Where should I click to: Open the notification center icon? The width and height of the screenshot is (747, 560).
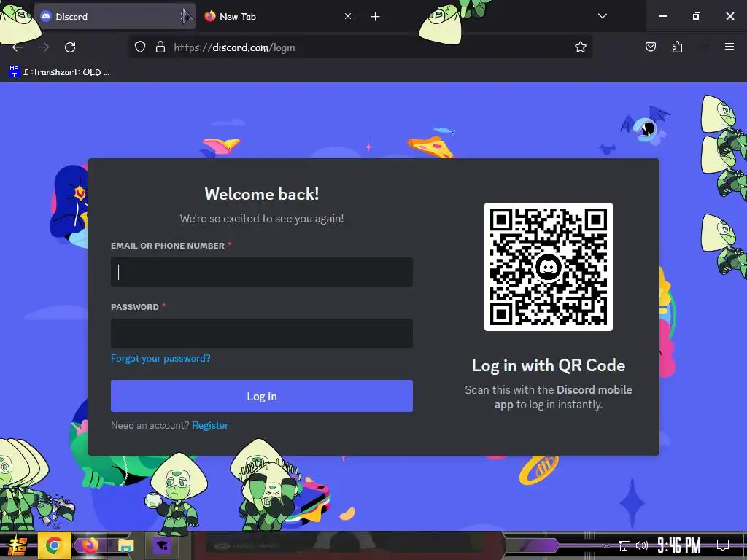(723, 545)
